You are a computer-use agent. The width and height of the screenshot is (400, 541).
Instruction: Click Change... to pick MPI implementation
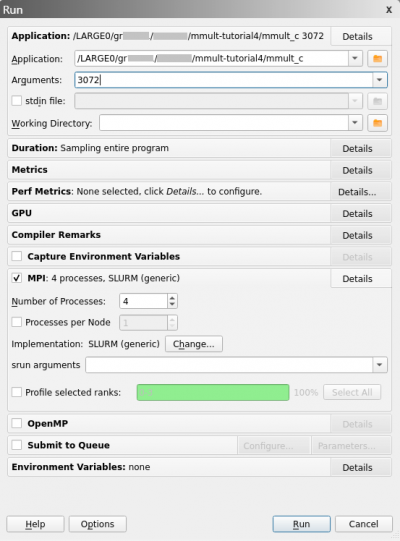point(194,344)
